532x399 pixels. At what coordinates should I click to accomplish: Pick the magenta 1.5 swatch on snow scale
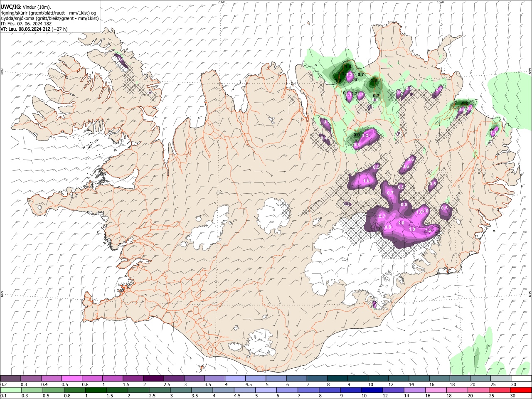pos(133,379)
